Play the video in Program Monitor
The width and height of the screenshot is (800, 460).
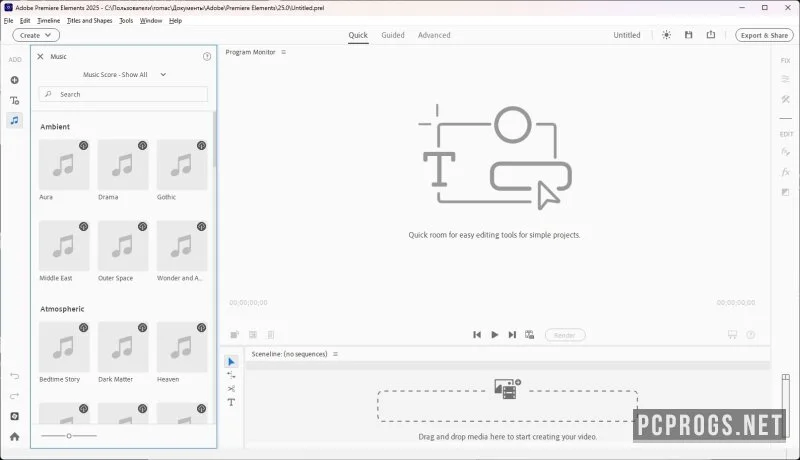(x=494, y=335)
